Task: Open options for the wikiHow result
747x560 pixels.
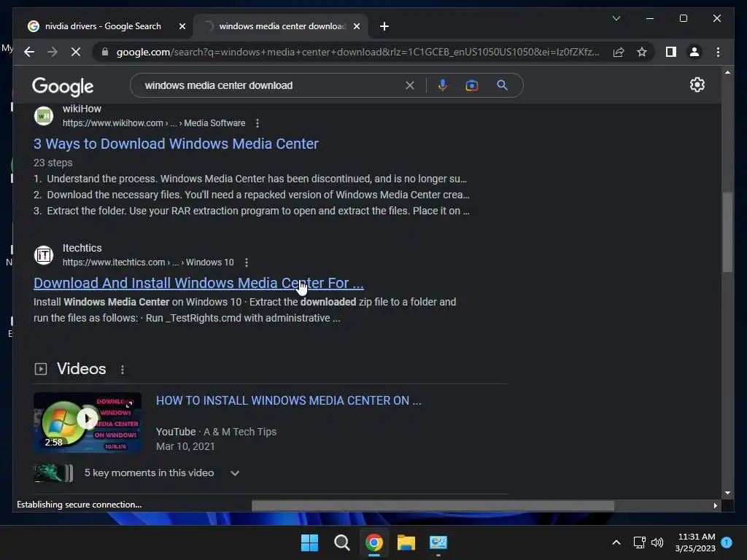Action: click(x=258, y=123)
